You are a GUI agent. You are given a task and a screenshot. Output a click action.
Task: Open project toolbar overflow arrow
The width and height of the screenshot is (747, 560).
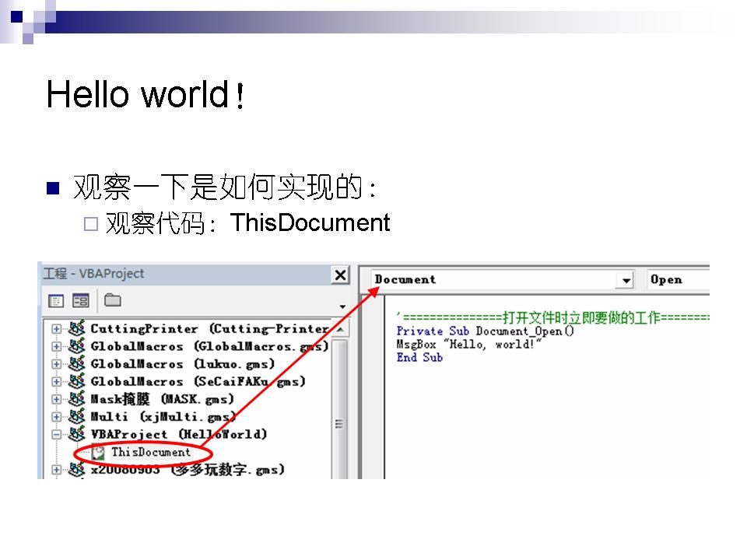point(342,306)
